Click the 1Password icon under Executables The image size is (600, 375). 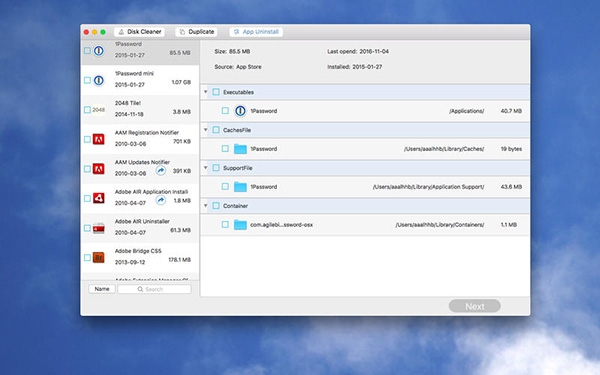pyautogui.click(x=240, y=111)
